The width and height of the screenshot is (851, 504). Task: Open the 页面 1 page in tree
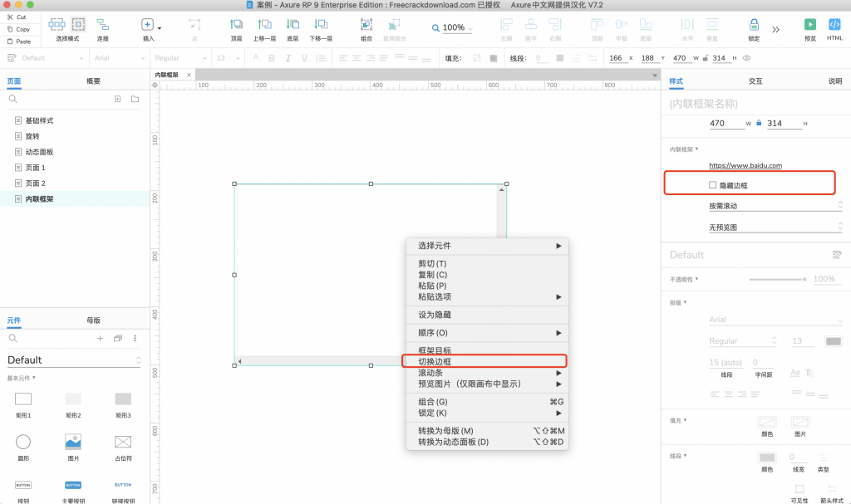coord(35,168)
